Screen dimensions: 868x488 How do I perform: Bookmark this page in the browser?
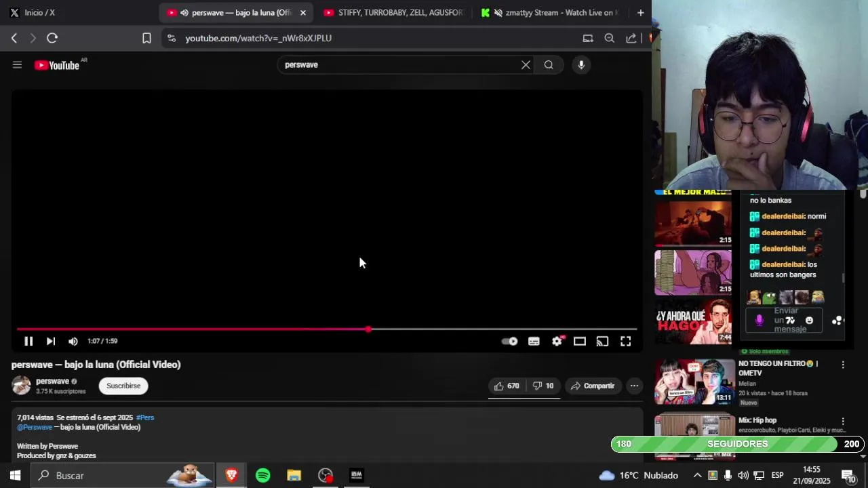point(146,39)
